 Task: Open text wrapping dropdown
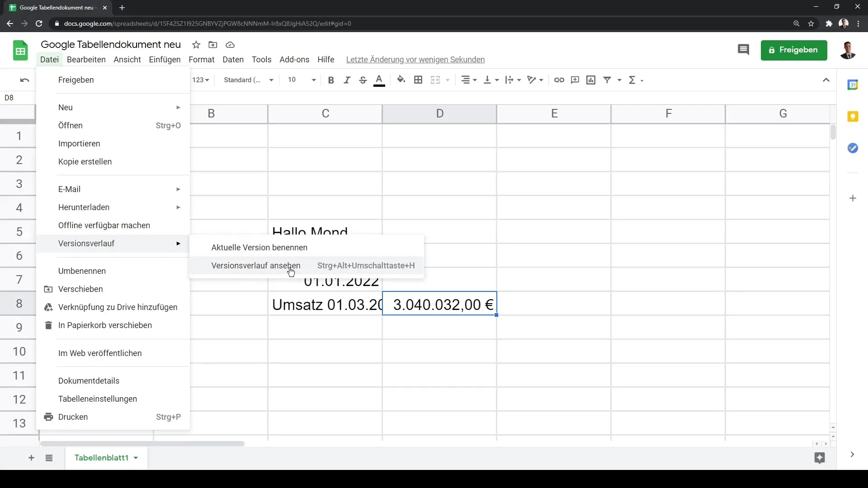pyautogui.click(x=513, y=80)
